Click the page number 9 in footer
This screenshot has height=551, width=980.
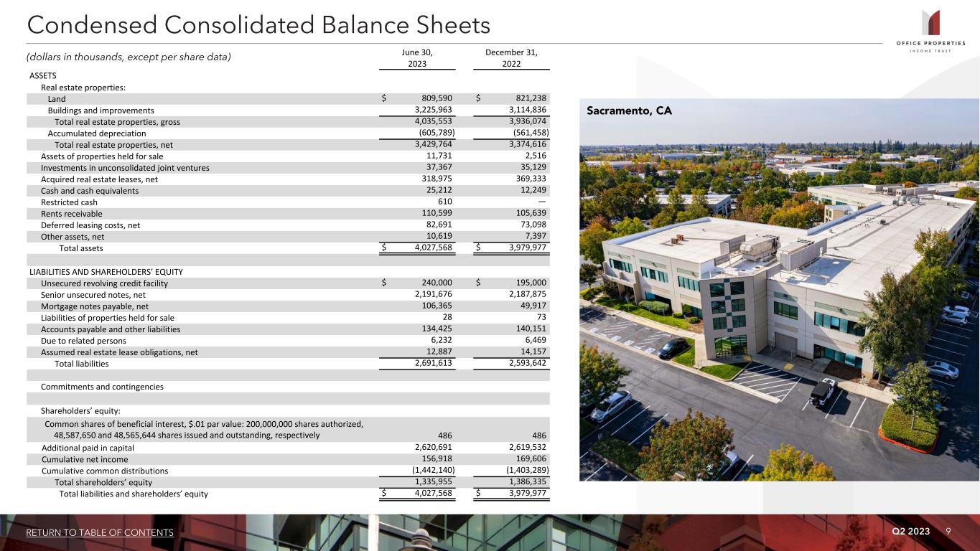tap(948, 531)
